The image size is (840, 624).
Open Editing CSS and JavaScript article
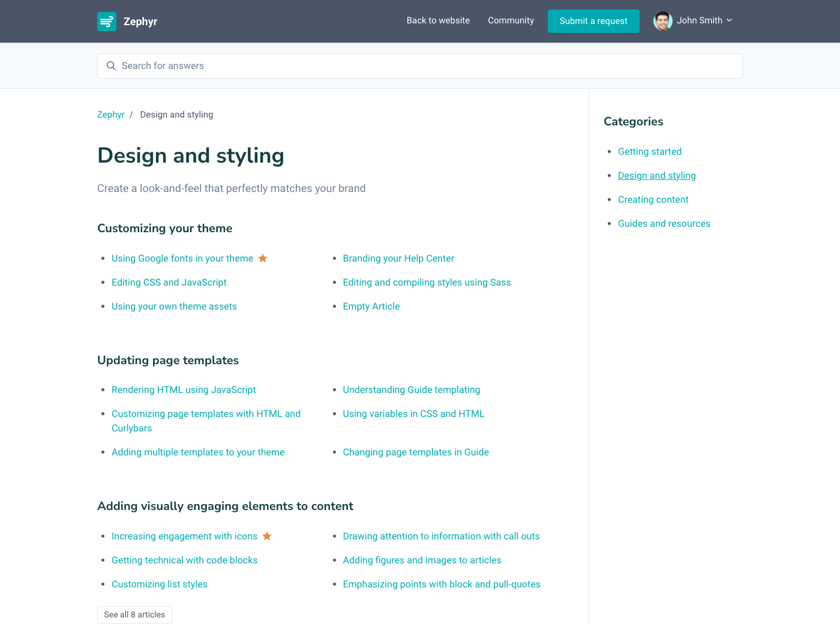(x=169, y=283)
